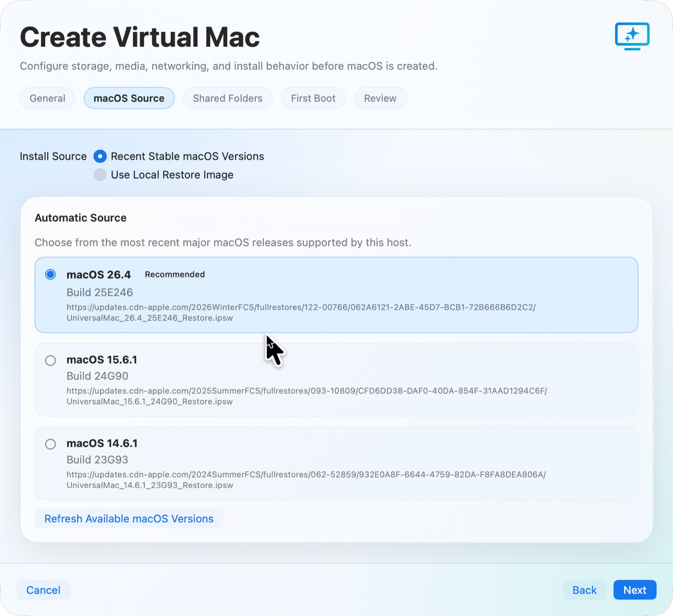Screen dimensions: 673x616
Task: Click the sparkling virtual display icon
Action: (x=633, y=36)
